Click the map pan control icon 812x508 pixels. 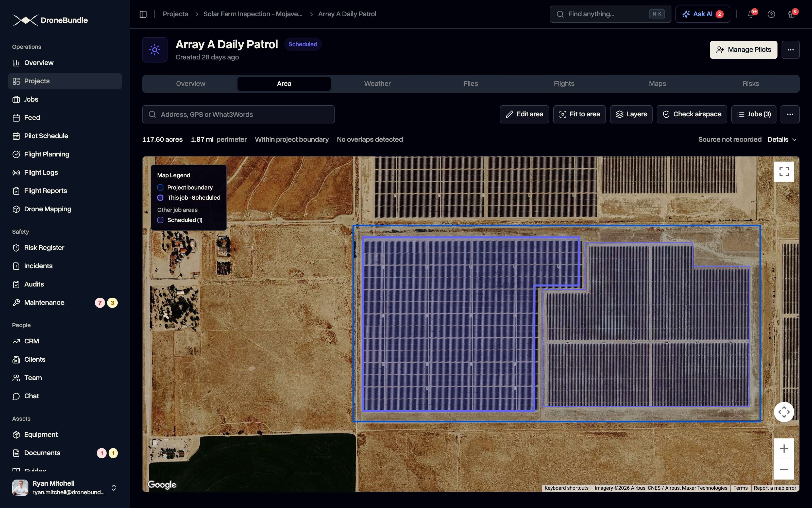coord(784,412)
